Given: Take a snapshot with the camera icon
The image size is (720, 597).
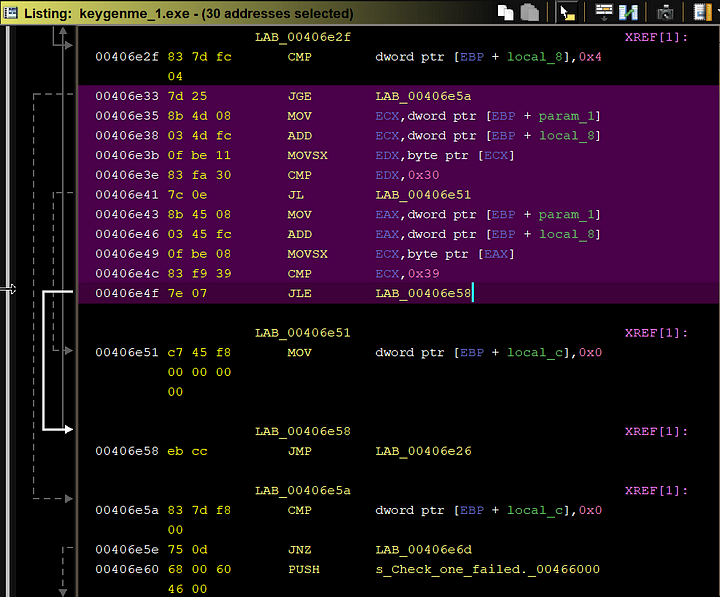Looking at the screenshot, I should 664,12.
